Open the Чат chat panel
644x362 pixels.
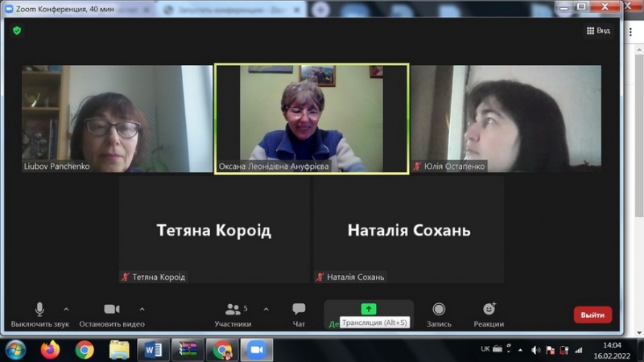299,310
